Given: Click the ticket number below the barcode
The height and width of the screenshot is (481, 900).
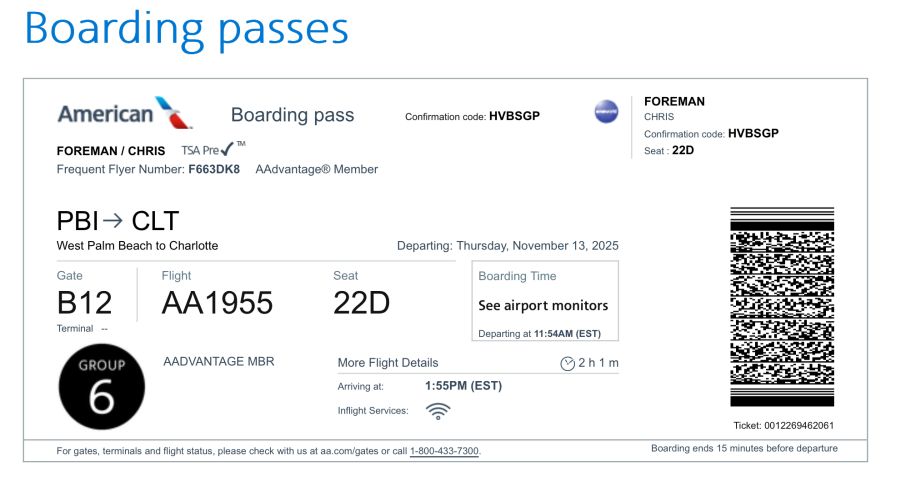Looking at the screenshot, I should click(x=783, y=425).
